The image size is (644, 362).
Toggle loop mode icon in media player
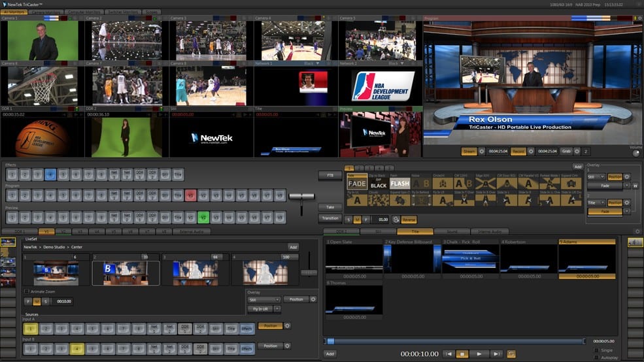point(511,354)
